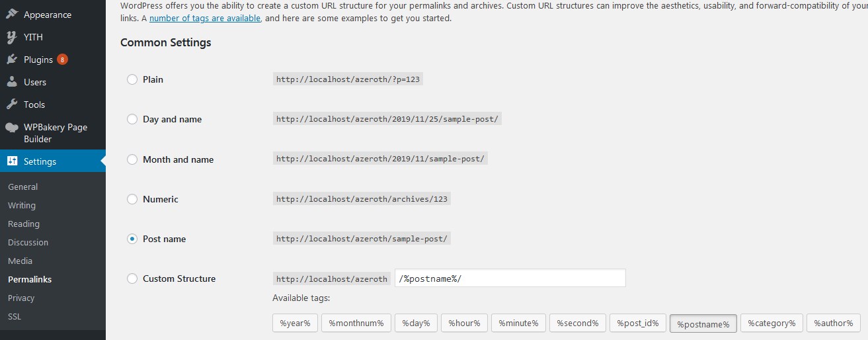
Task: Click the Appearance paintbrush icon
Action: click(x=12, y=15)
